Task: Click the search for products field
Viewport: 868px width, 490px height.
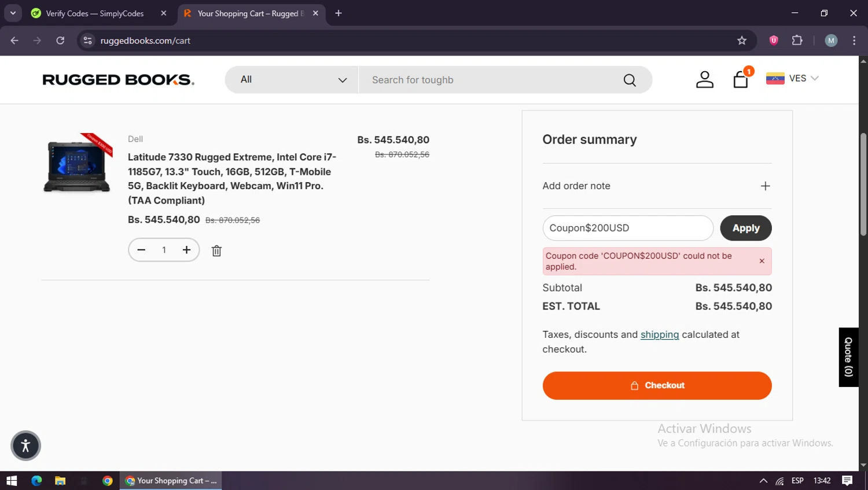Action: pos(492,80)
